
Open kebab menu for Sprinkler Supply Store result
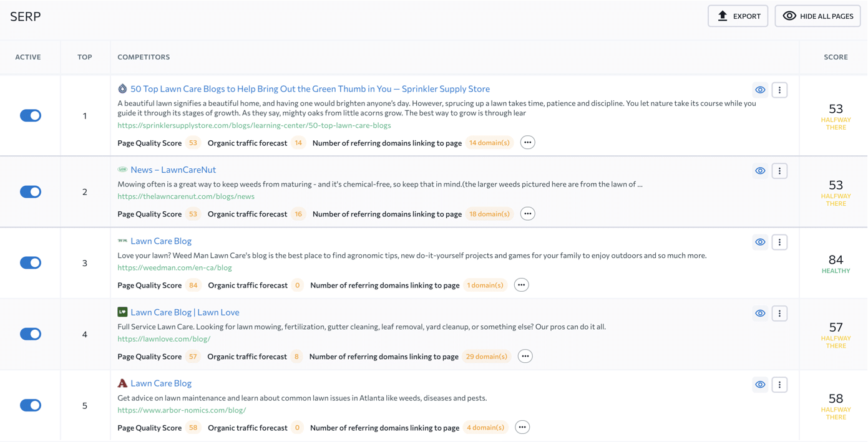(x=779, y=90)
